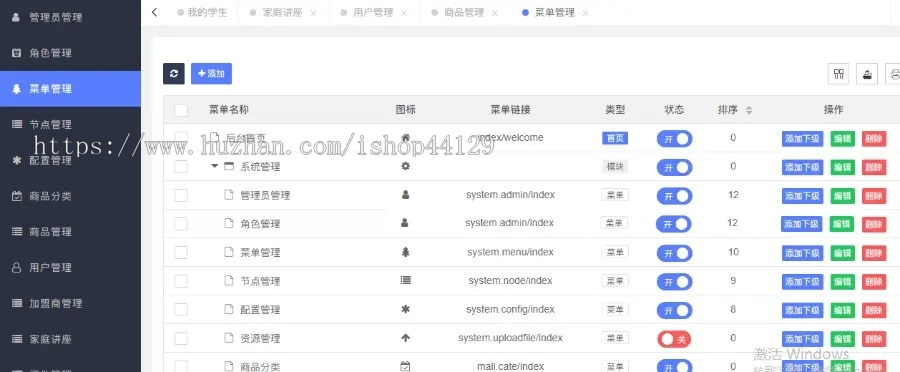This screenshot has height=372, width=900.
Task: Toggle the 系统管理 status switch
Action: [x=674, y=167]
